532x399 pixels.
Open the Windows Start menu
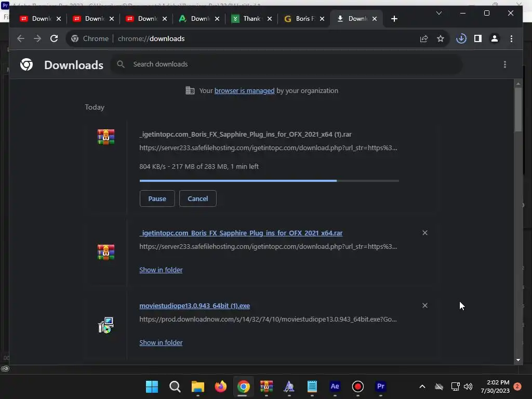pyautogui.click(x=152, y=387)
